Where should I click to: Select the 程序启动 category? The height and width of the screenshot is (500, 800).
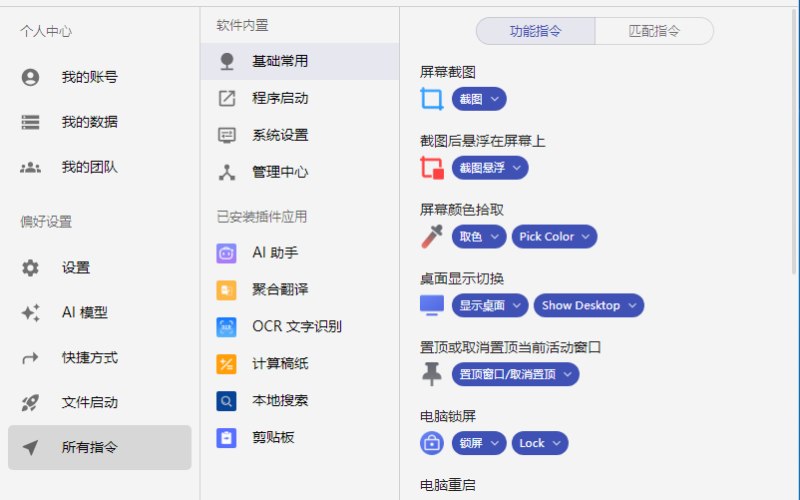point(300,98)
